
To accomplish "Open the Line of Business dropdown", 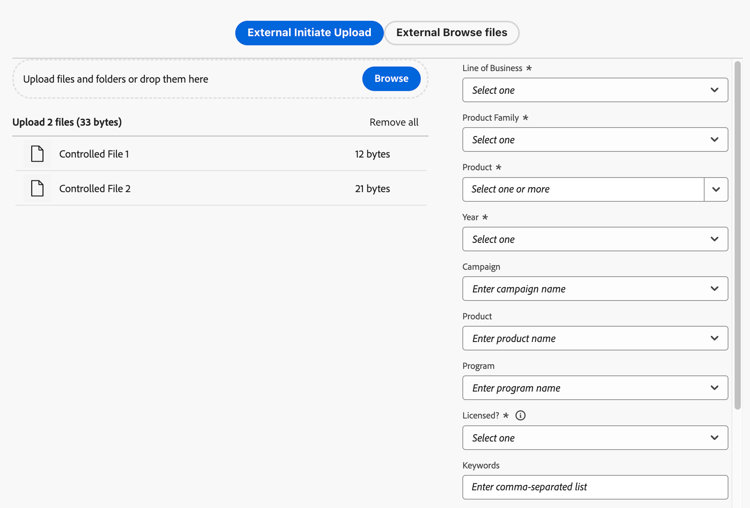I will (594, 90).
